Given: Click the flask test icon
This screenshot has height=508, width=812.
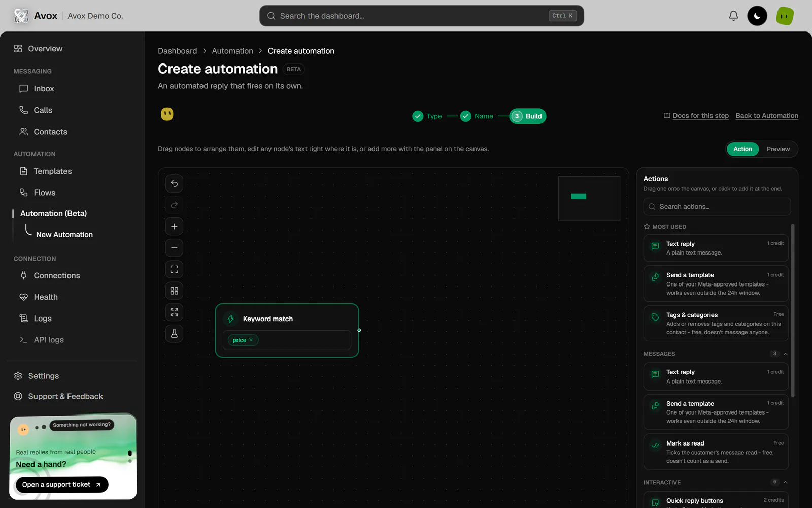Looking at the screenshot, I should pyautogui.click(x=174, y=334).
